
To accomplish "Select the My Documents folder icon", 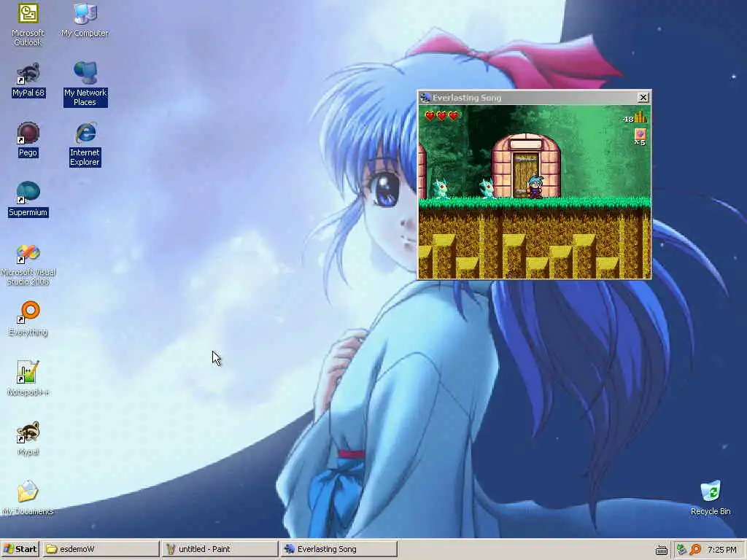I will point(28,498).
